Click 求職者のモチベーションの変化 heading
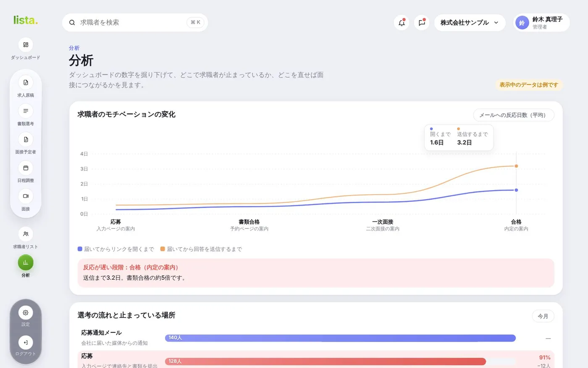This screenshot has width=588, height=368. 126,114
